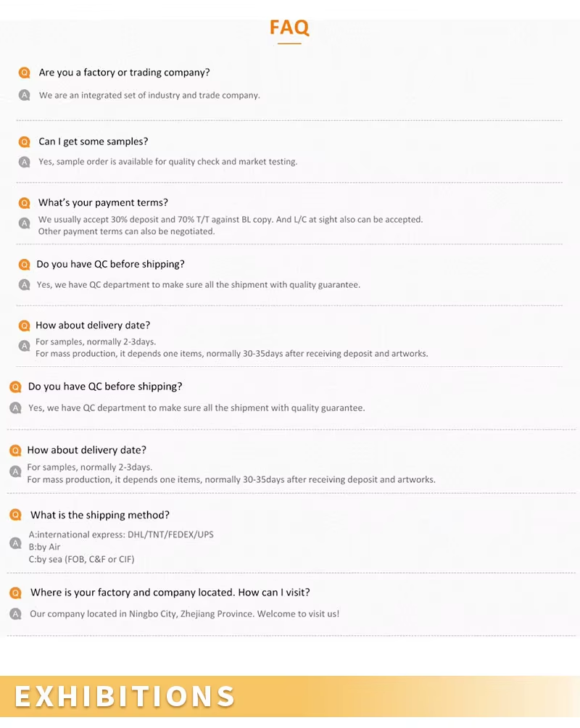Click Q icon beside payment terms question

[24, 203]
